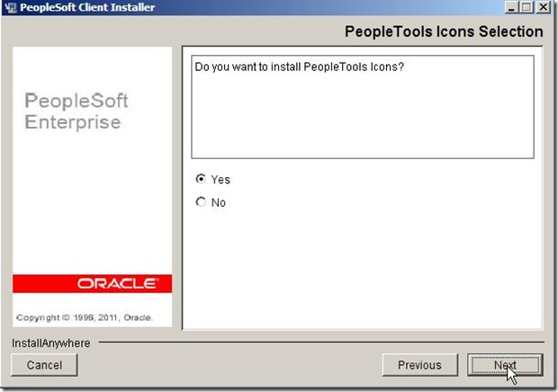The height and width of the screenshot is (392, 558).
Task: Click the install PeopleTools Icons question text
Action: coord(299,67)
